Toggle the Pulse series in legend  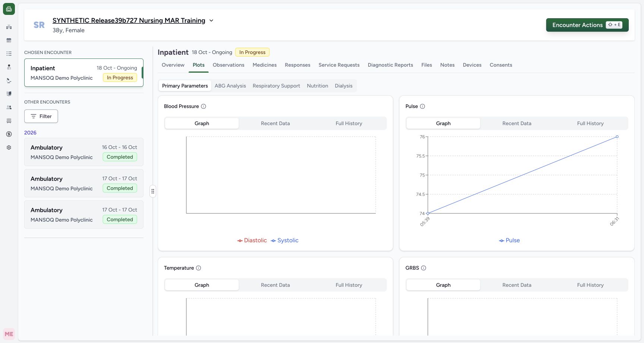coord(509,240)
